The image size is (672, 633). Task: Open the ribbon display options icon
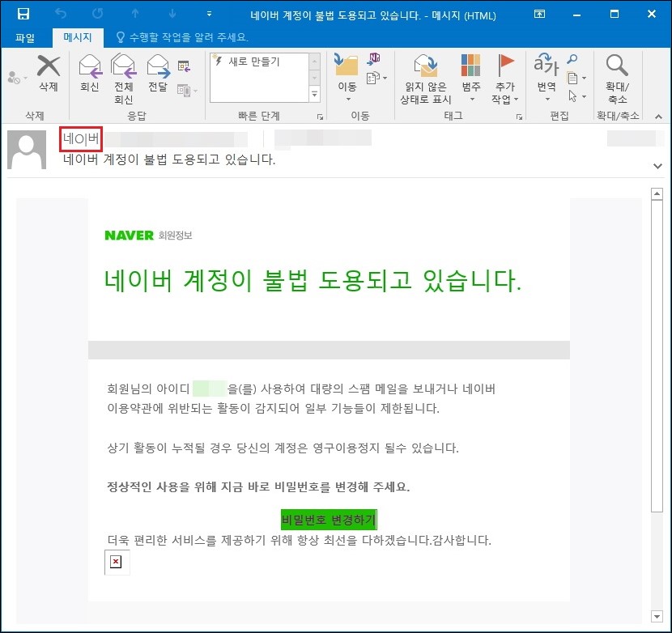pos(539,14)
